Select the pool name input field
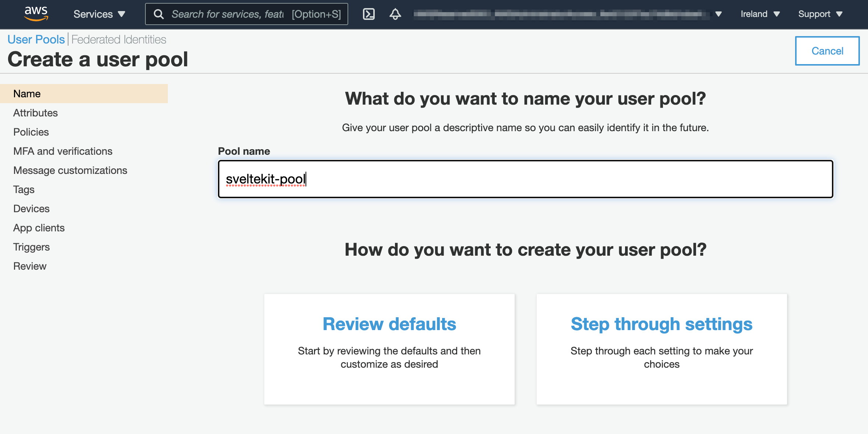 click(x=526, y=178)
